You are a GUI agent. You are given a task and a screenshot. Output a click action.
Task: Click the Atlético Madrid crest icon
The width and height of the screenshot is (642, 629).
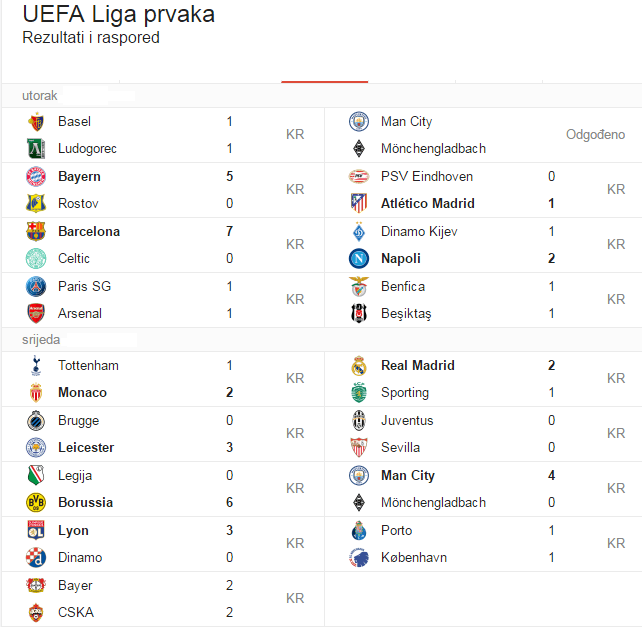[x=359, y=204]
